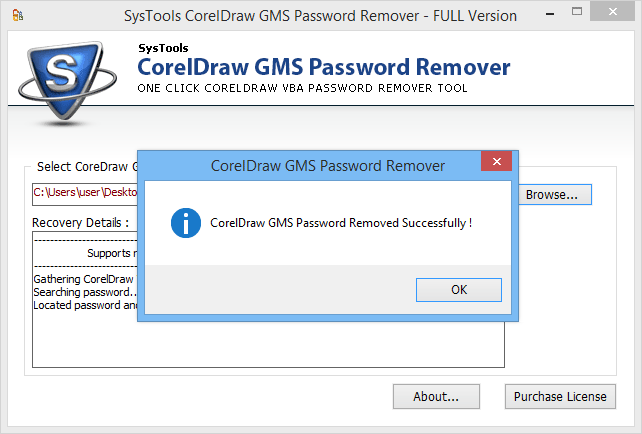Click the GMS file path input field

click(84, 192)
